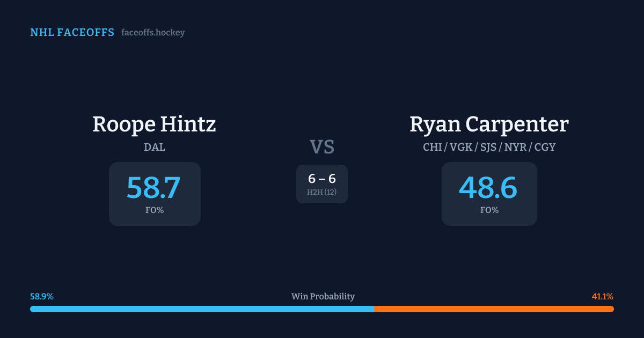Click the DAL team label
The width and height of the screenshot is (644, 338).
coord(155,147)
